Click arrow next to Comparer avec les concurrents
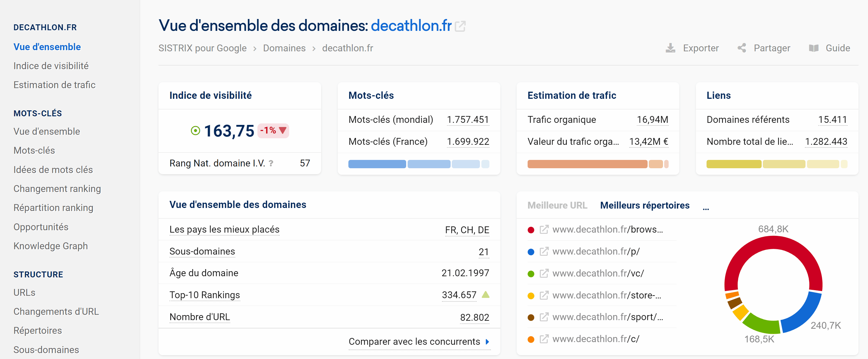 pyautogui.click(x=487, y=342)
